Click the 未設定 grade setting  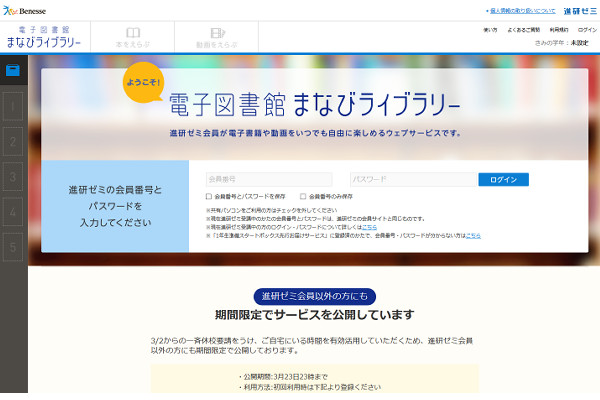(x=579, y=43)
